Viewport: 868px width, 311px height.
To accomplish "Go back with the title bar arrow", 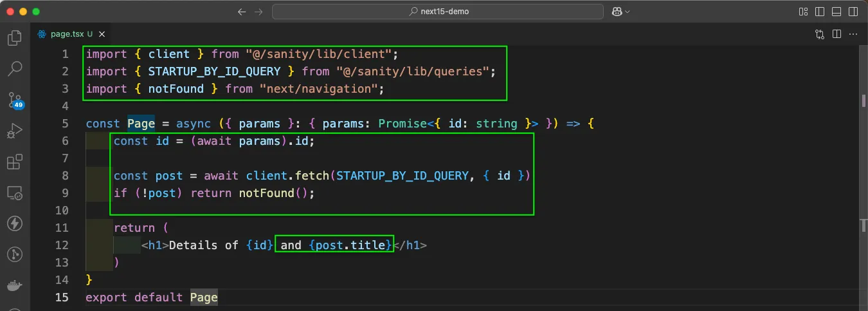I will tap(242, 12).
